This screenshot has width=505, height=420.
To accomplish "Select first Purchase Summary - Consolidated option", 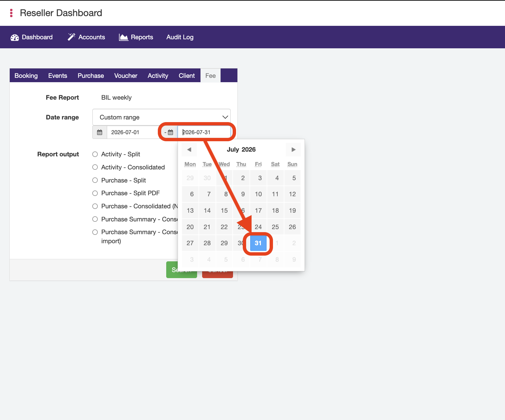I will [x=95, y=219].
